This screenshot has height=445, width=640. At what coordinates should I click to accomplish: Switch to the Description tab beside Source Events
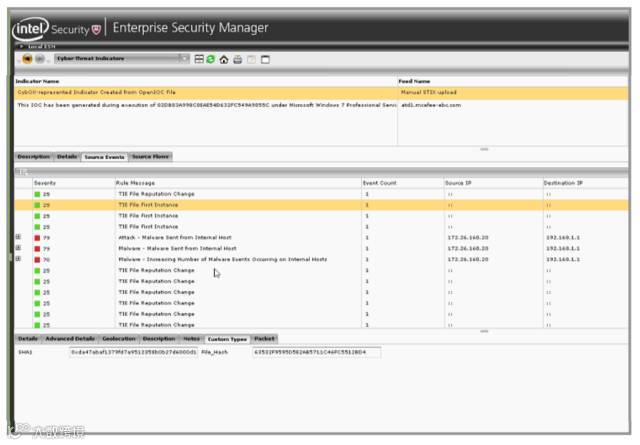(x=34, y=157)
